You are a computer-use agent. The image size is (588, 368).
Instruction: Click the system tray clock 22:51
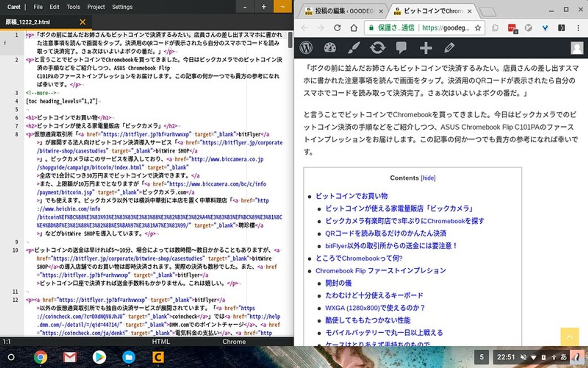(x=506, y=357)
